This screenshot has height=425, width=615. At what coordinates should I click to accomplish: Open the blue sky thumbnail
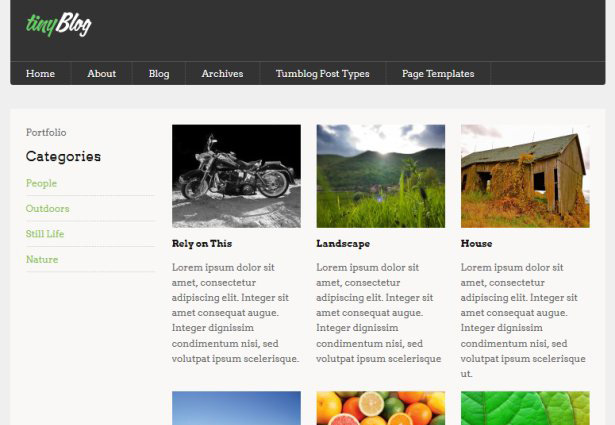pyautogui.click(x=237, y=408)
